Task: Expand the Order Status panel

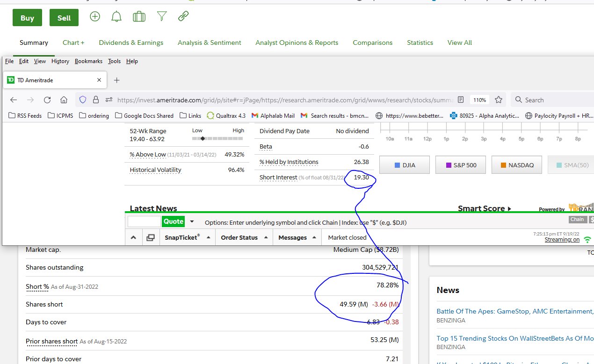Action: point(244,237)
